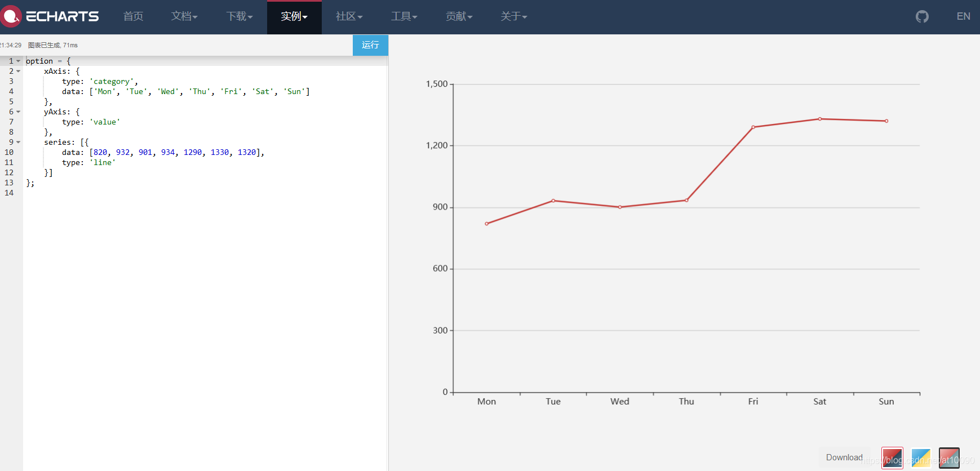Open the 关于 about menu
The height and width of the screenshot is (471, 980).
(x=513, y=16)
